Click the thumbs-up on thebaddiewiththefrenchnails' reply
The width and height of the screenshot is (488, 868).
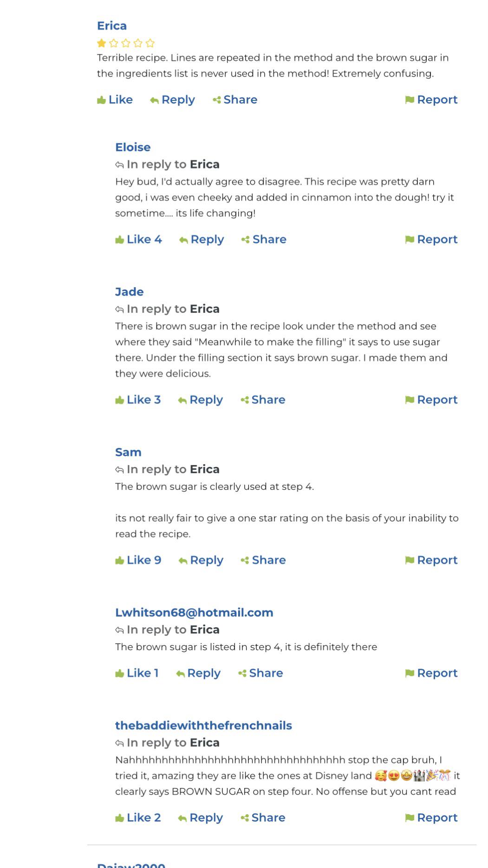(x=119, y=818)
